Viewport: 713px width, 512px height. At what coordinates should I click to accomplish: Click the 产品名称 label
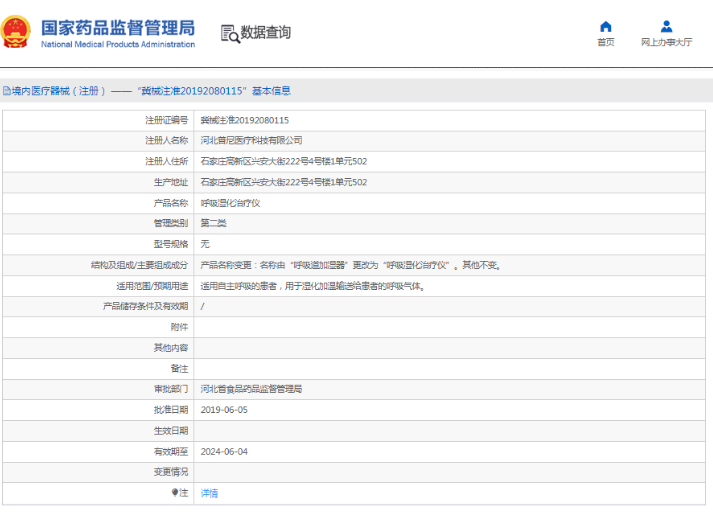click(x=171, y=203)
